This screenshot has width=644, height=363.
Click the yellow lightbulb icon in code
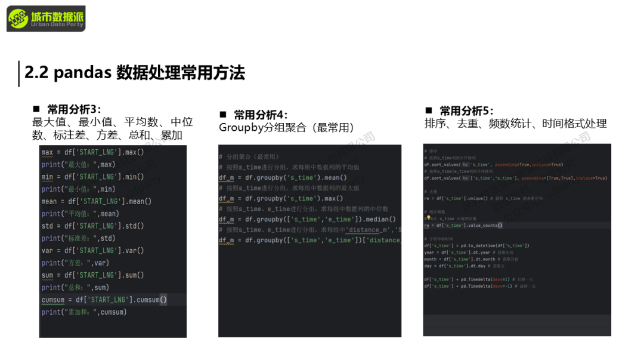pos(428,219)
